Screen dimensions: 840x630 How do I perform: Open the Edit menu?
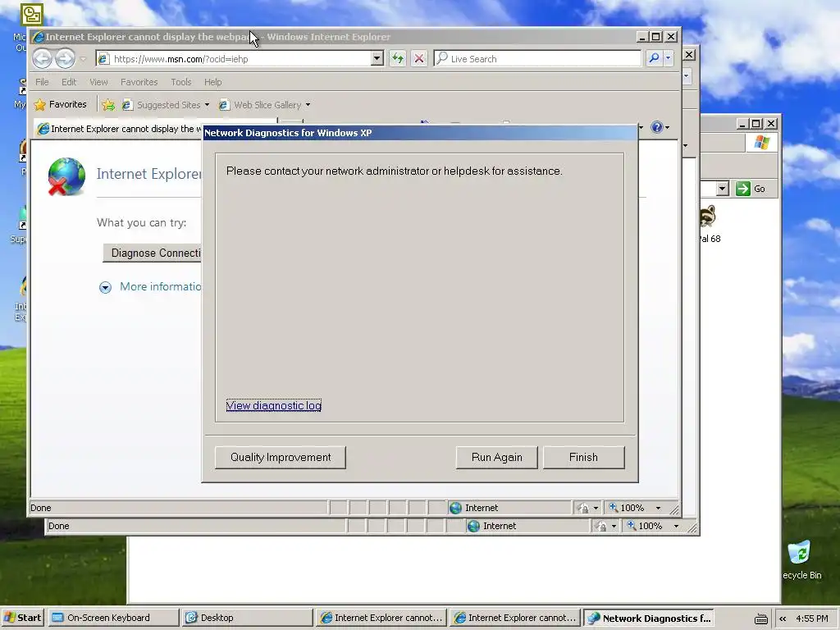(x=69, y=82)
